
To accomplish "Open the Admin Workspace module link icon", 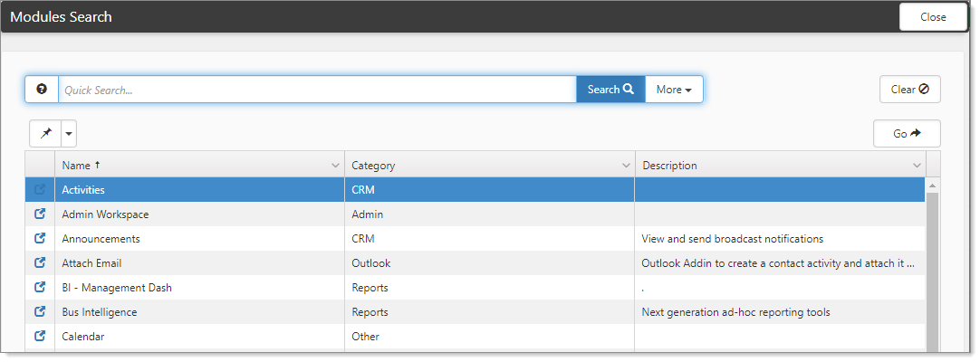I will click(40, 214).
